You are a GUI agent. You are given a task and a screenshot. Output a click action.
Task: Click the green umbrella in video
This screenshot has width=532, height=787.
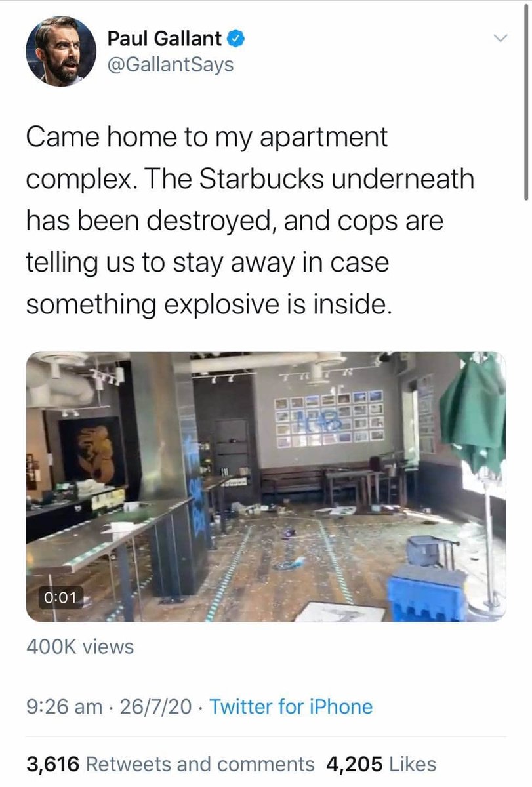(x=474, y=412)
